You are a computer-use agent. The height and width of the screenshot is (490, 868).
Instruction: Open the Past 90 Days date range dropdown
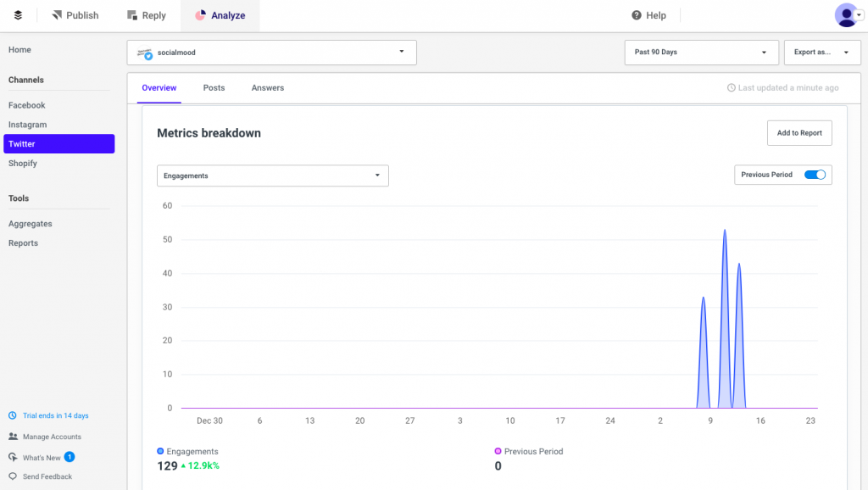(x=701, y=53)
